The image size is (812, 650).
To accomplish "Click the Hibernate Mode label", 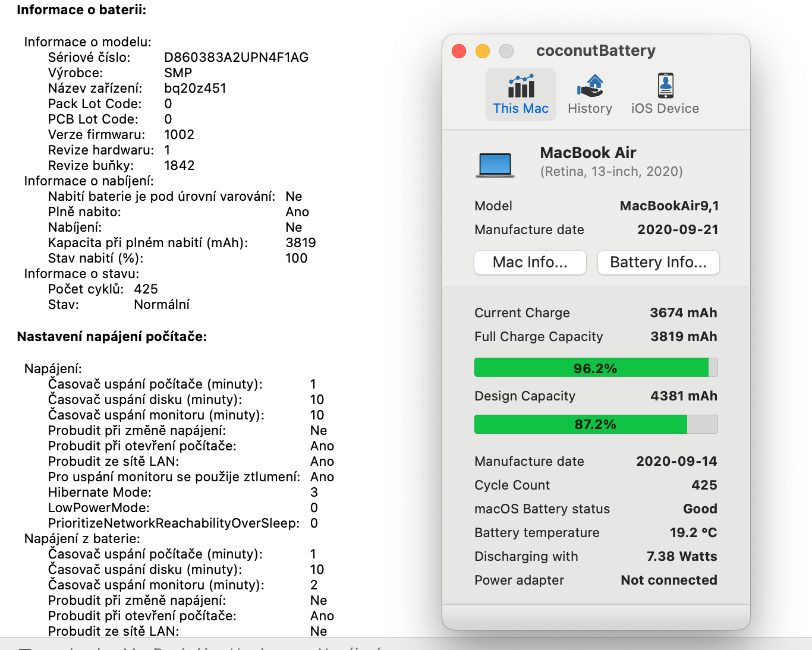I will [x=100, y=493].
